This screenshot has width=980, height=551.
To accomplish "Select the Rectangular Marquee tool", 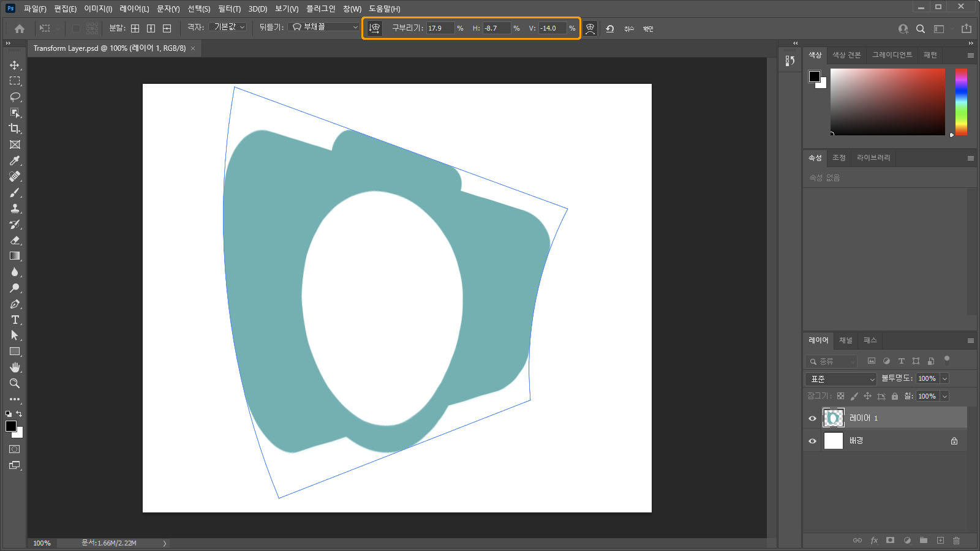I will (15, 81).
